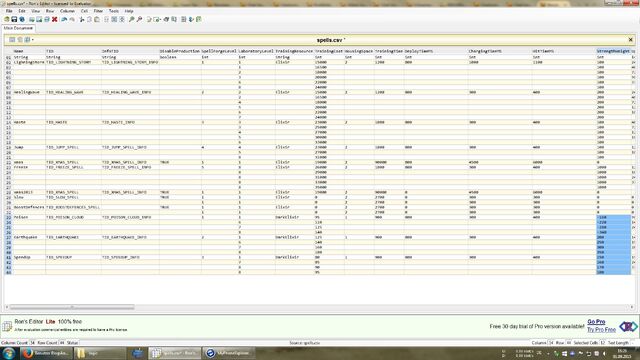Open the View menu
The height and width of the screenshot is (360, 640).
coord(36,11)
